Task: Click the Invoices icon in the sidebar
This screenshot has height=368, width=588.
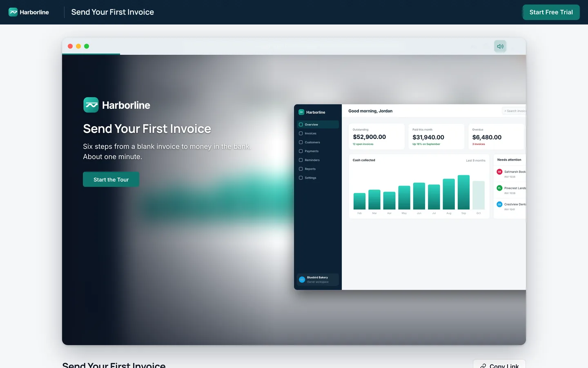Action: [301, 133]
